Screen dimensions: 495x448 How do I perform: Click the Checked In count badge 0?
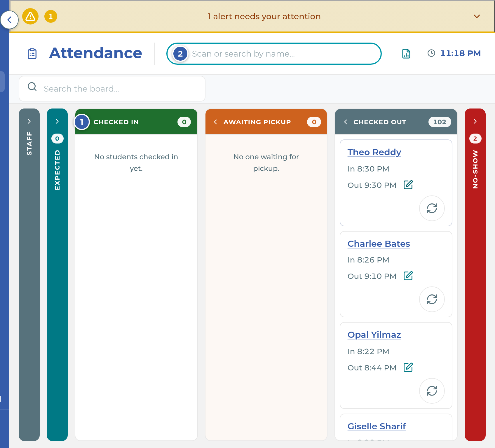pyautogui.click(x=184, y=122)
